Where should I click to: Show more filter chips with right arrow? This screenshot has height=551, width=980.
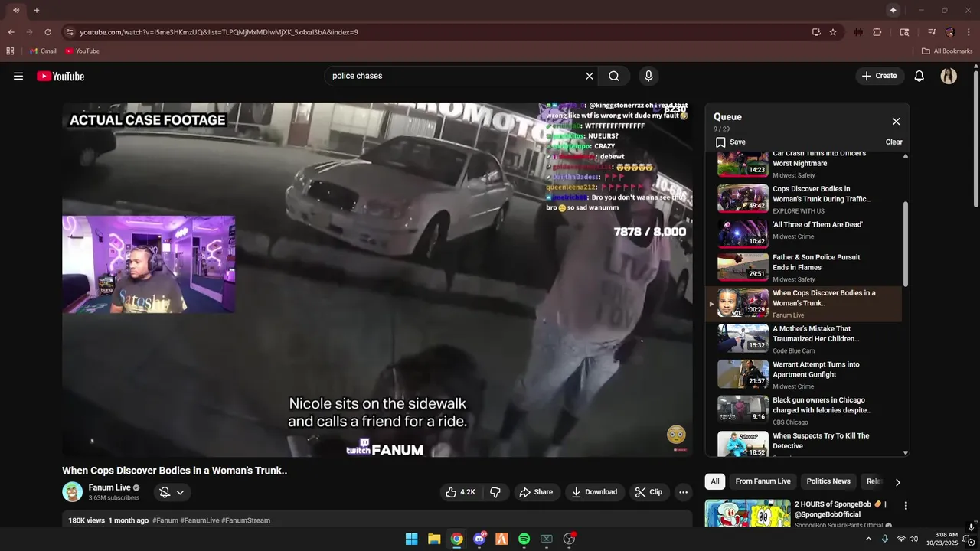click(x=897, y=482)
